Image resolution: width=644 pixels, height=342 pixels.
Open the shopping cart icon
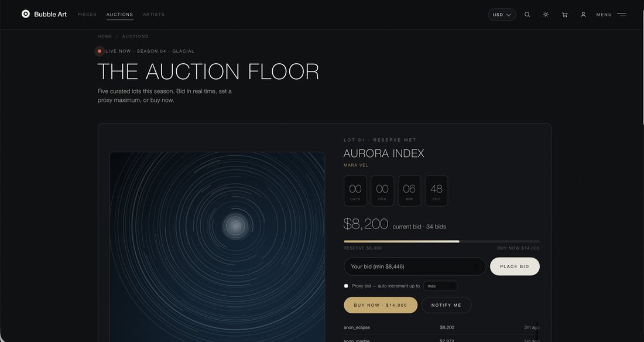pos(565,15)
